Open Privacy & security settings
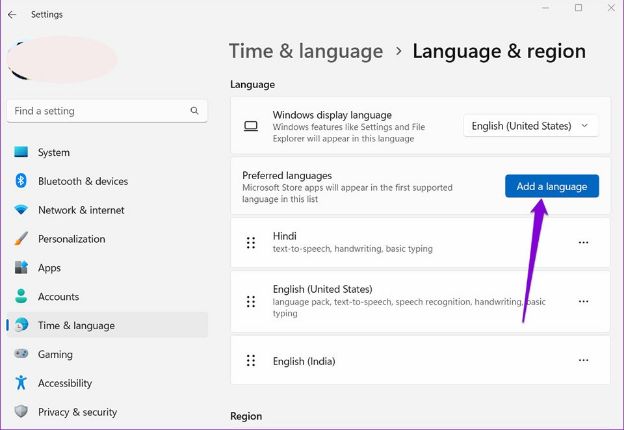This screenshot has width=626, height=430. [x=107, y=411]
